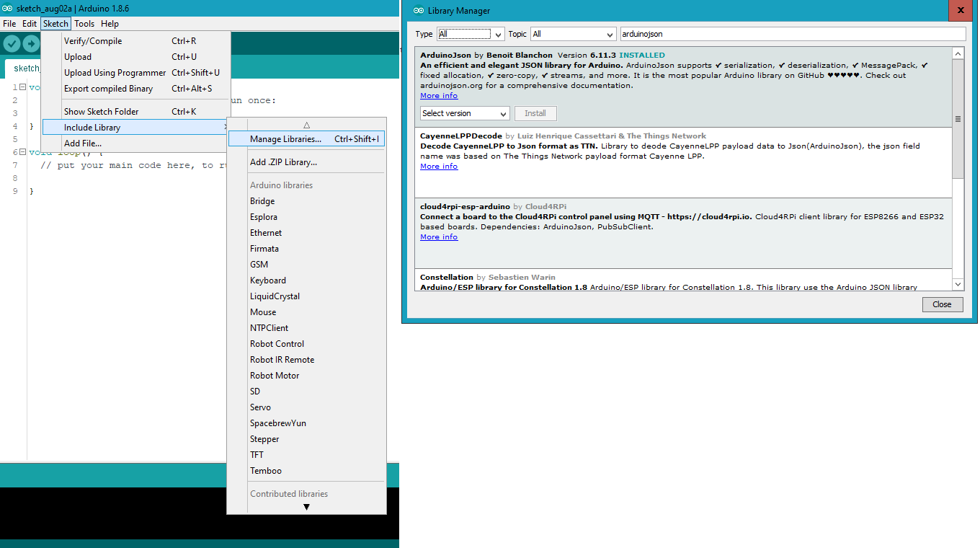Open More info link for ArduinoJson

tap(439, 95)
